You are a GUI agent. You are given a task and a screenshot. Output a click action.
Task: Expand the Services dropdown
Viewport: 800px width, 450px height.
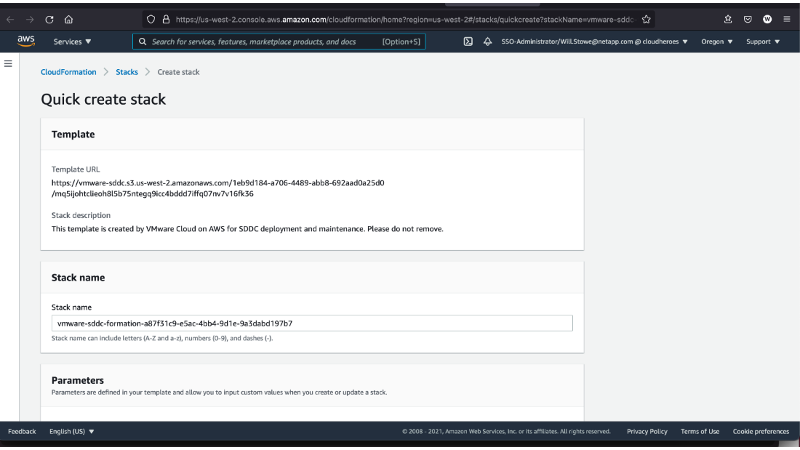72,41
